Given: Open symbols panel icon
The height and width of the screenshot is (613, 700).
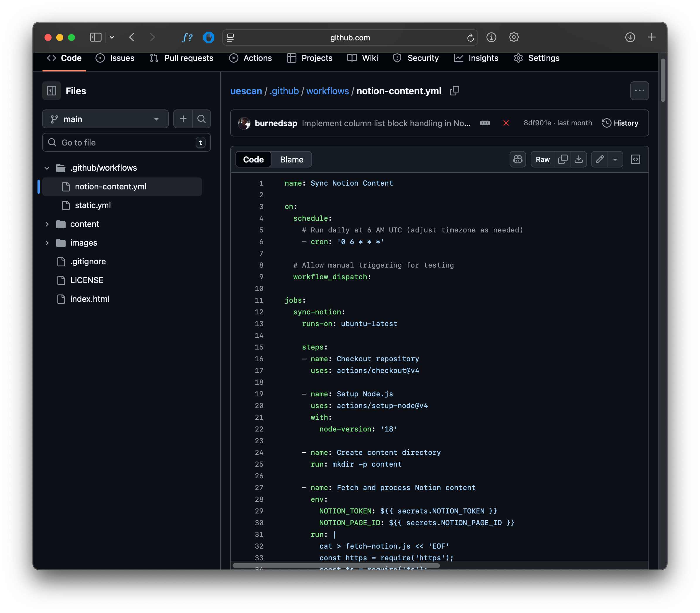Looking at the screenshot, I should [635, 160].
